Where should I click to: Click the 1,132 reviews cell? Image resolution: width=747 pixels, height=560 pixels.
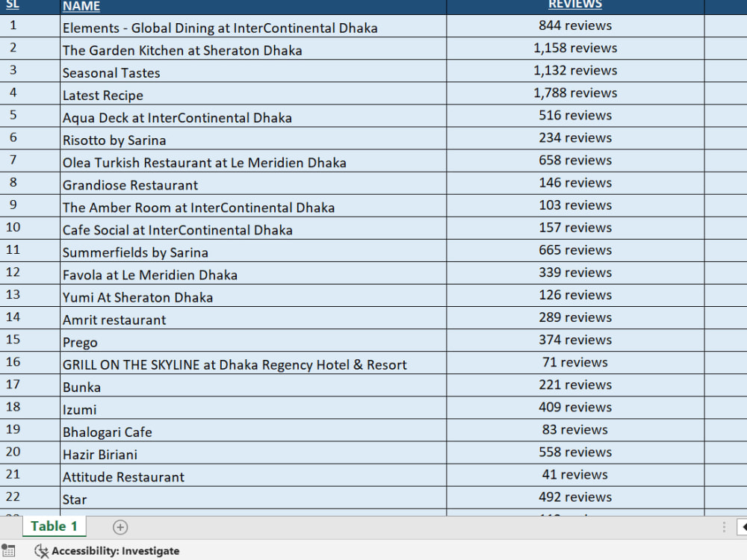click(x=575, y=71)
